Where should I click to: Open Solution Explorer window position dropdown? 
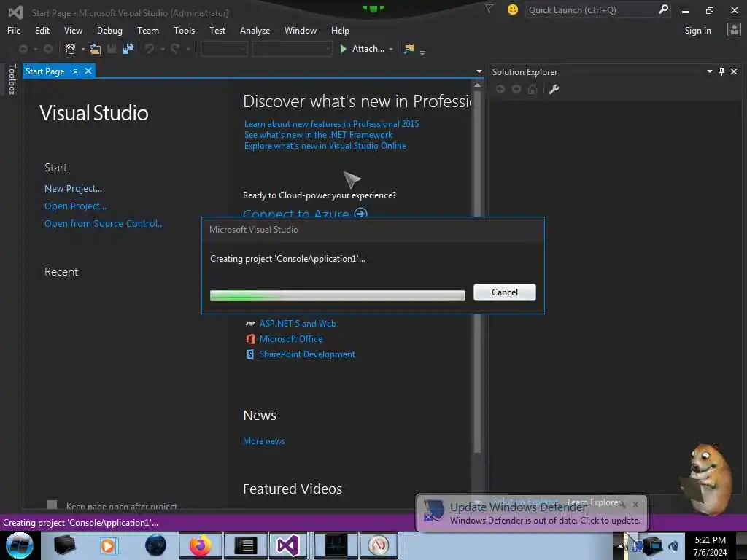709,71
